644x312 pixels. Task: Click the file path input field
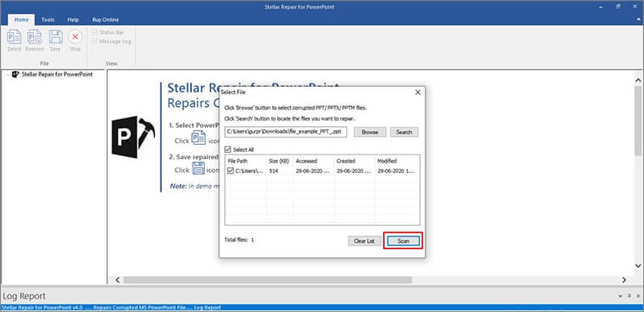[x=286, y=132]
